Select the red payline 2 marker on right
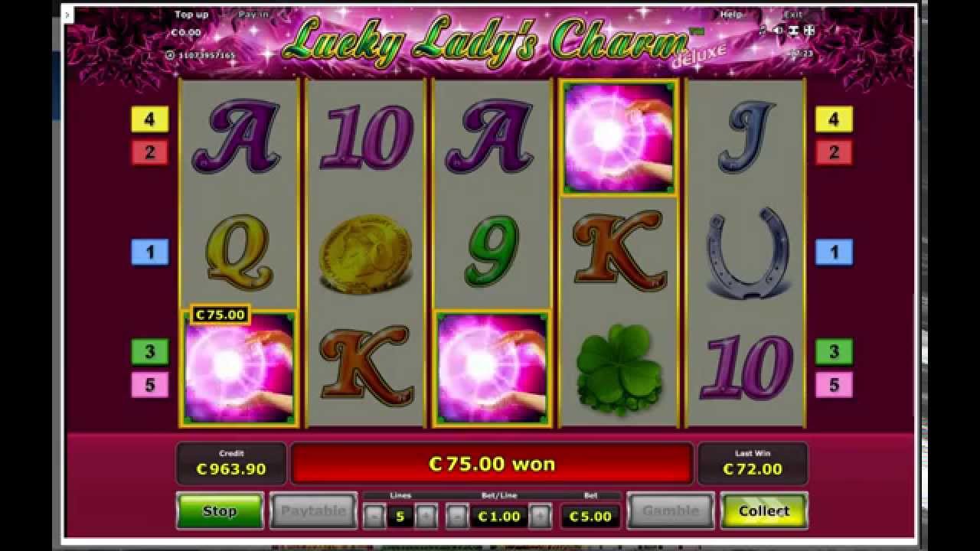Image resolution: width=980 pixels, height=551 pixels. point(834,152)
